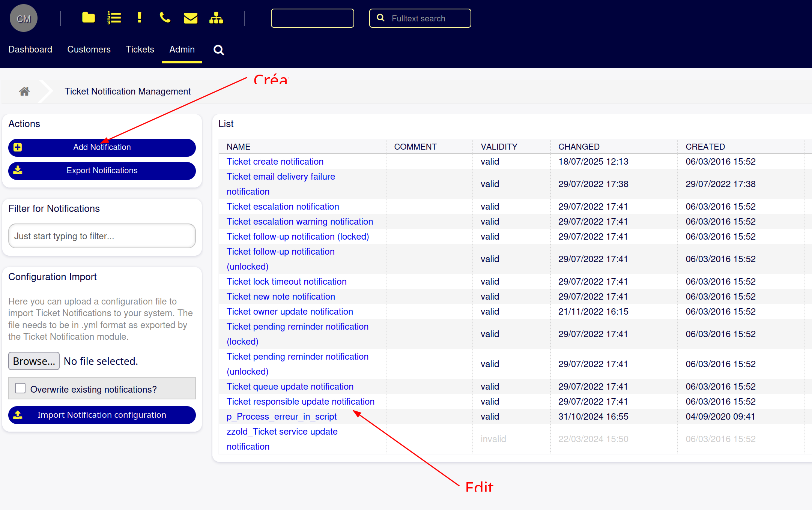This screenshot has height=510, width=812.
Task: Go to home via breadcrumb icon
Action: coord(24,91)
